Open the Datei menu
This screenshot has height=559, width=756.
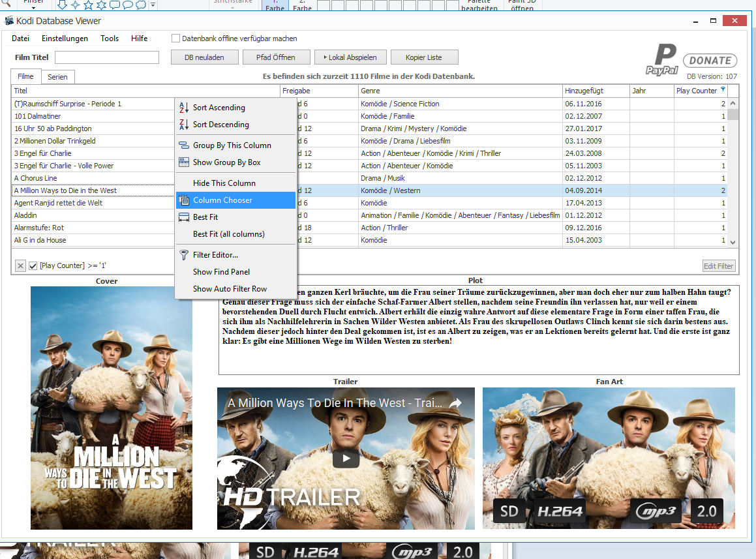point(20,38)
